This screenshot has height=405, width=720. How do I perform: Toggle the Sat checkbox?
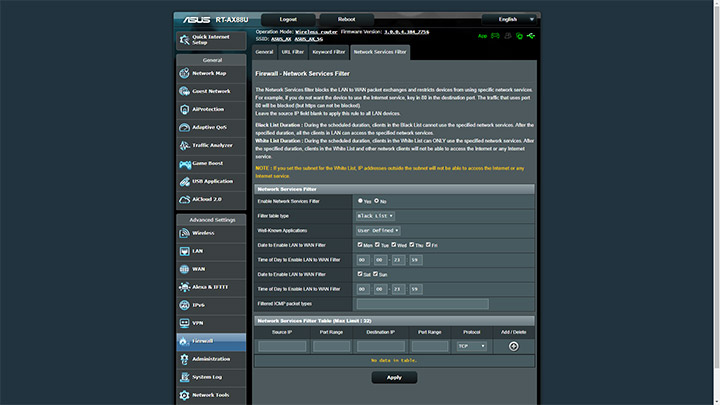coord(360,274)
